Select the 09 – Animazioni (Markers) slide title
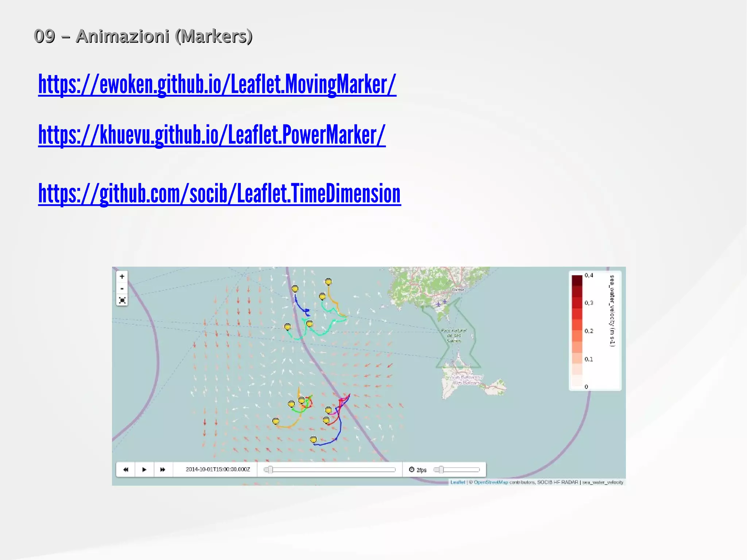The height and width of the screenshot is (560, 747). click(143, 36)
